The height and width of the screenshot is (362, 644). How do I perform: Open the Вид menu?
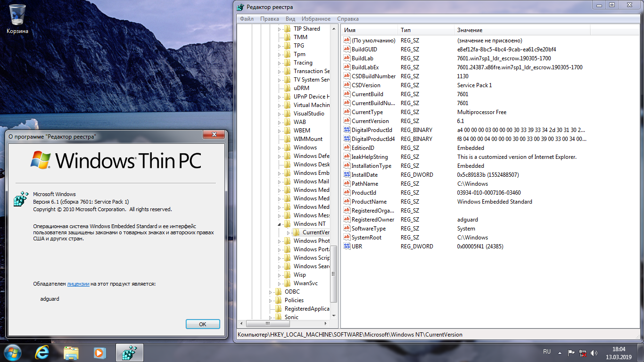pos(290,19)
